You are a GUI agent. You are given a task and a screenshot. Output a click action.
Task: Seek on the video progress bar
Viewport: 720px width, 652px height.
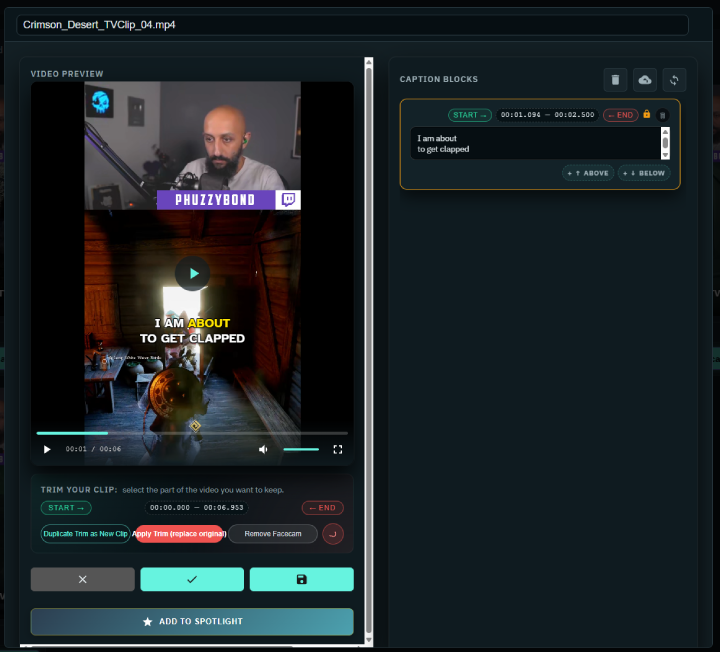(x=192, y=433)
